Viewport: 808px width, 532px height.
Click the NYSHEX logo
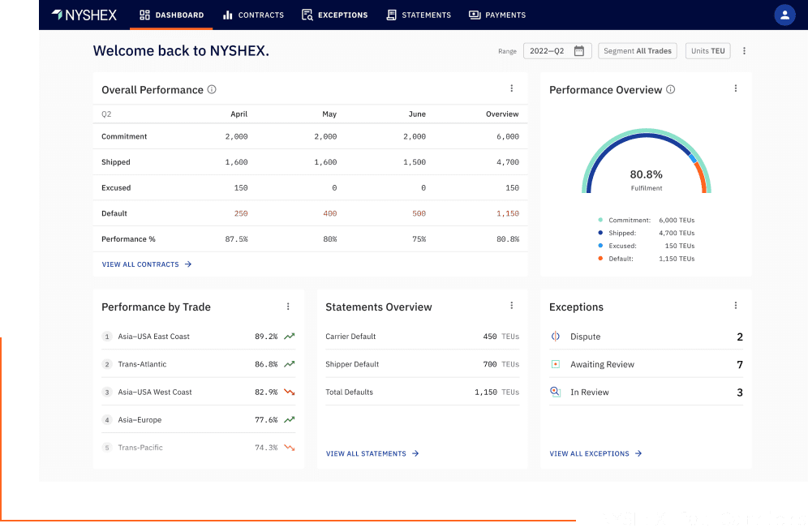(84, 15)
